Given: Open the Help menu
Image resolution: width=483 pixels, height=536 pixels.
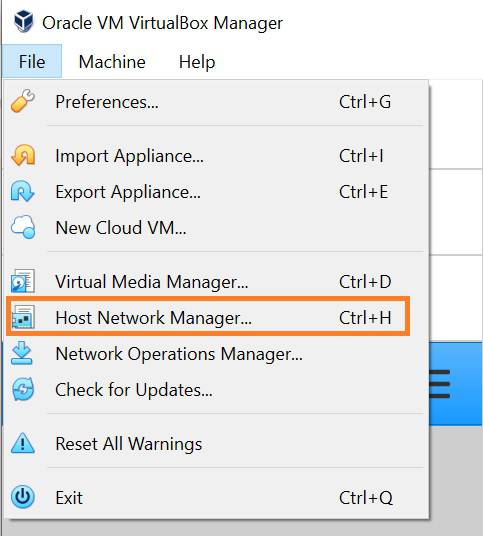Looking at the screenshot, I should click(x=197, y=62).
